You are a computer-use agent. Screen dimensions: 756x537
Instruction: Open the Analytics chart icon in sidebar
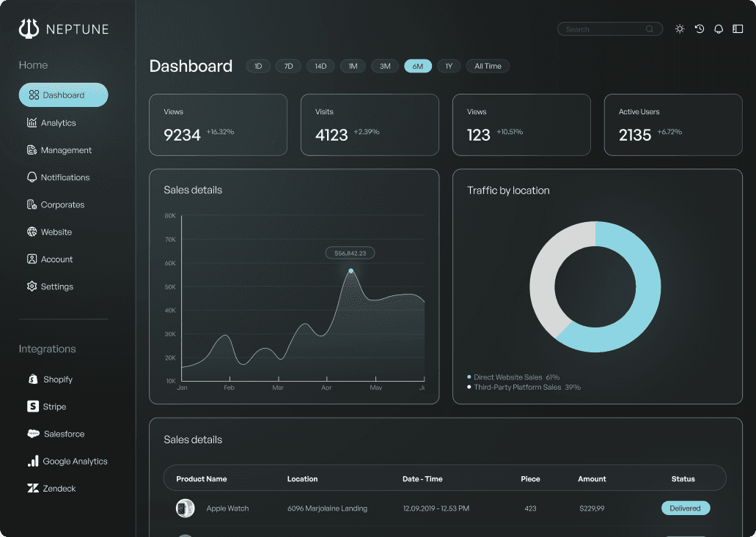pos(32,122)
